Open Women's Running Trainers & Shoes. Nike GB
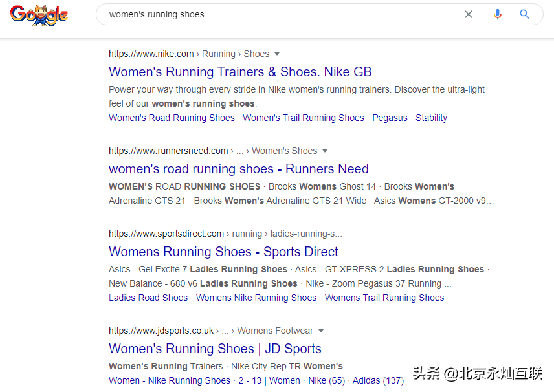Screen dimensions: 554x392 [240, 72]
